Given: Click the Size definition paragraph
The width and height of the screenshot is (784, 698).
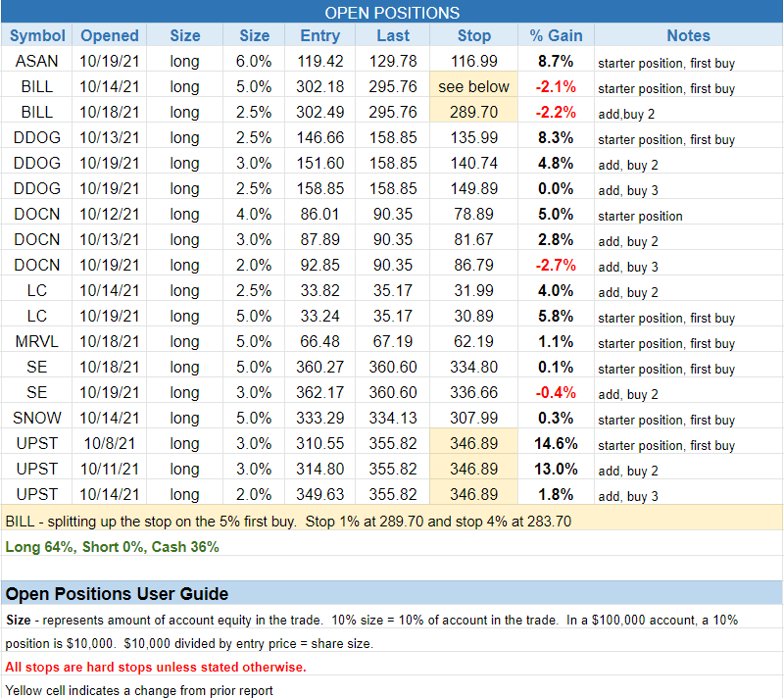Looking at the screenshot, I should click(372, 631).
